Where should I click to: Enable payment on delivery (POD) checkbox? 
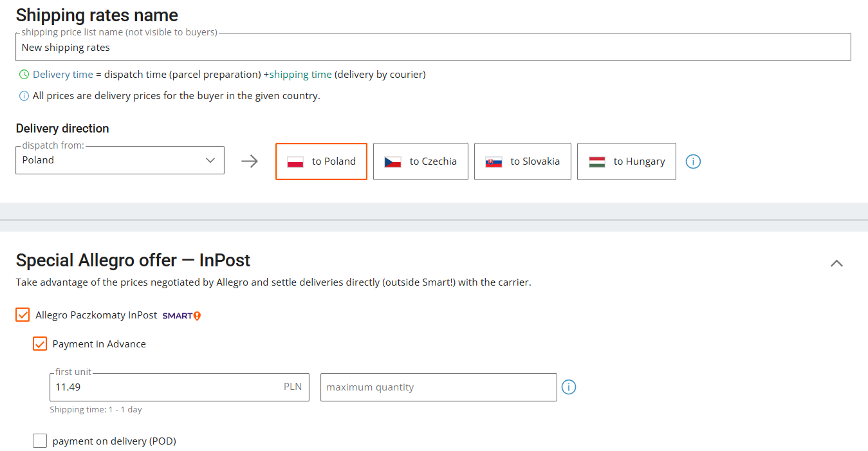(x=40, y=441)
